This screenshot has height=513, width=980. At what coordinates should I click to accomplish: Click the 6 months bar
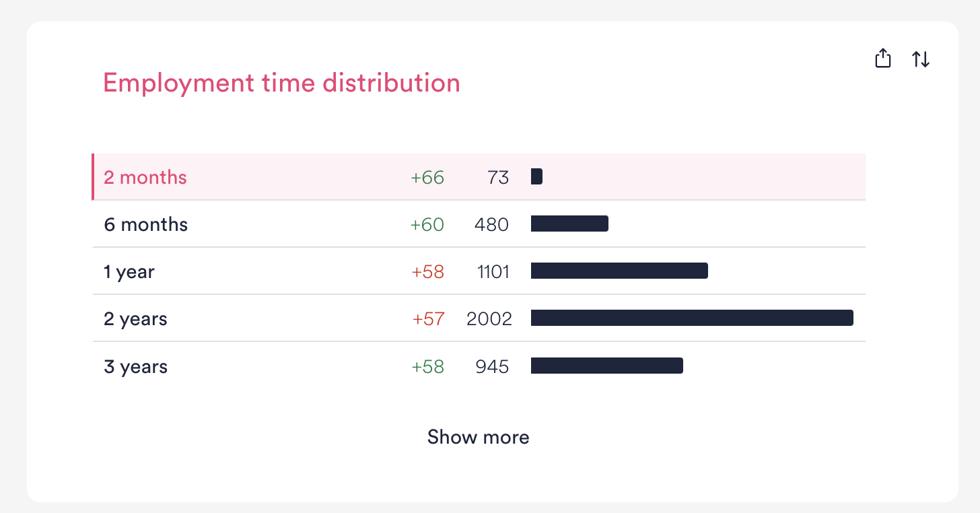[569, 224]
